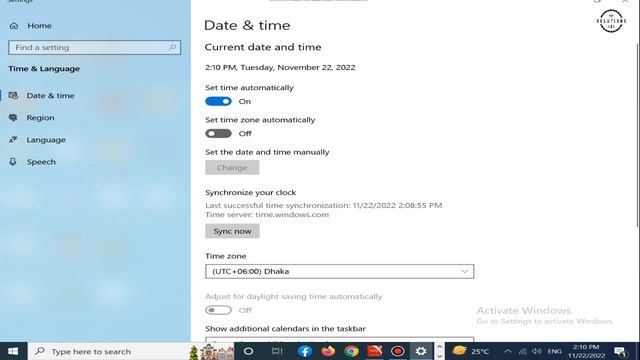Open the Home settings page

click(x=31, y=26)
